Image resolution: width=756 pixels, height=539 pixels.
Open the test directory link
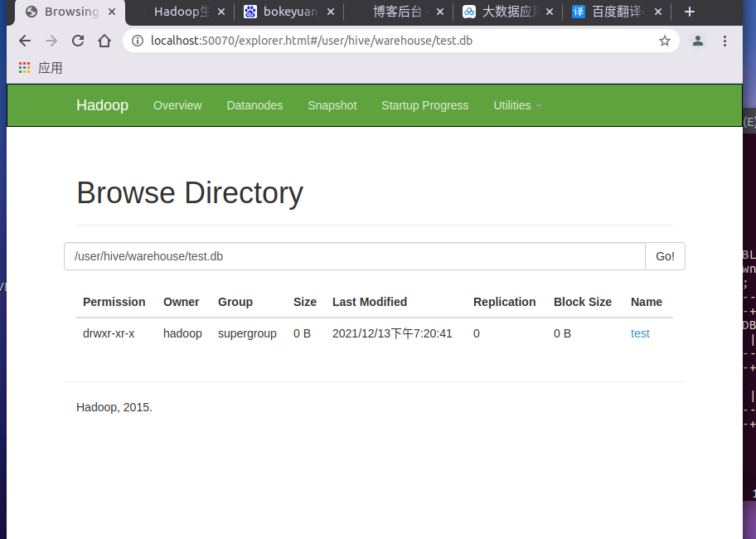(x=640, y=333)
